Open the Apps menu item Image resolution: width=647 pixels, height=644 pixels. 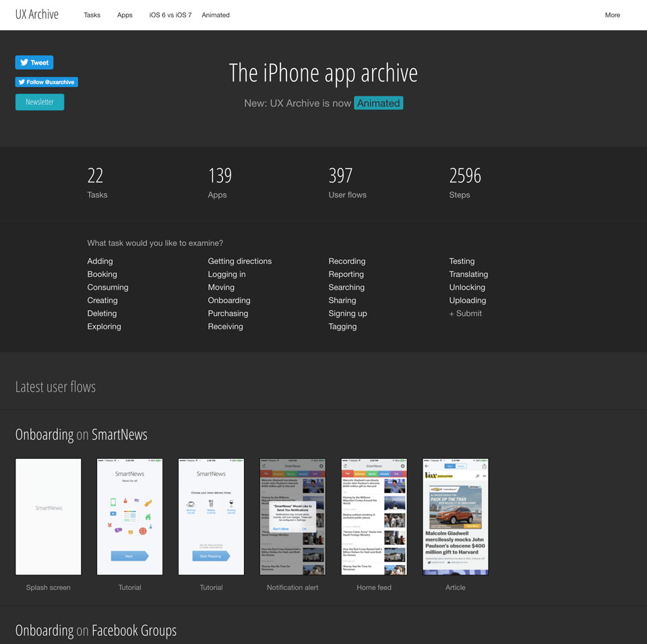125,15
